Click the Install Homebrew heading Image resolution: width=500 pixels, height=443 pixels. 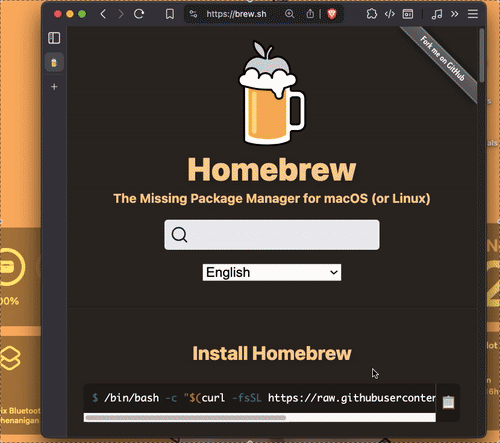272,353
